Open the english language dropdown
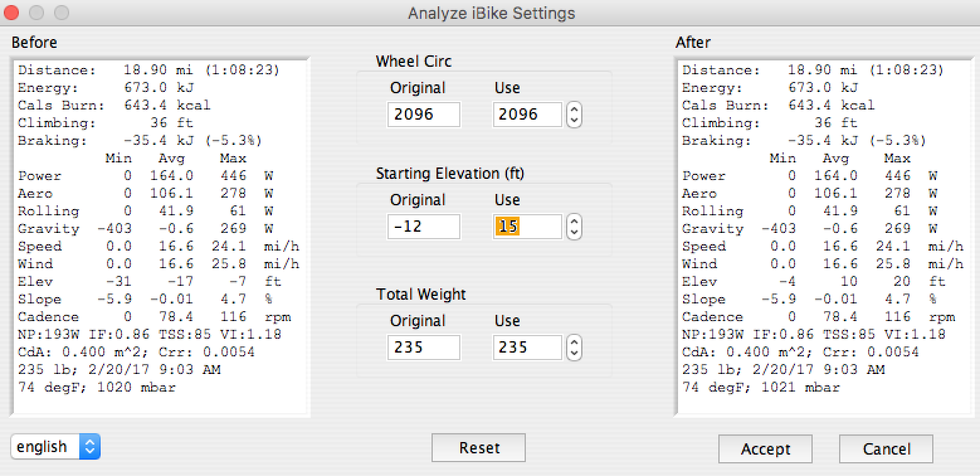Viewport: 980px width, 476px height. (55, 447)
